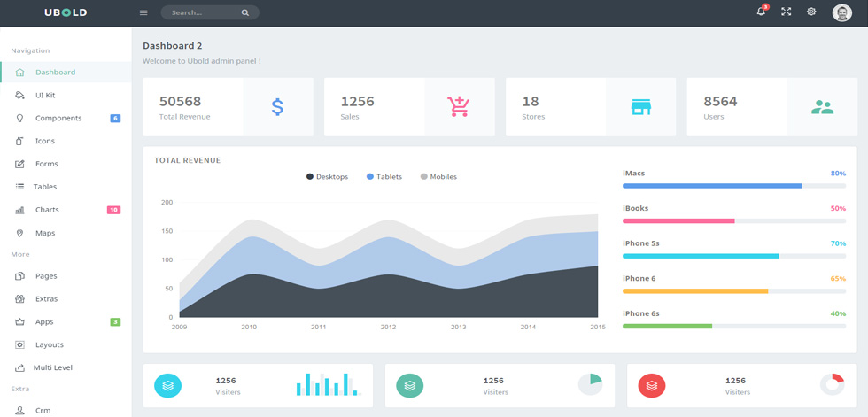Image resolution: width=868 pixels, height=417 pixels.
Task: Click the 8564 Users value
Action: pos(720,101)
